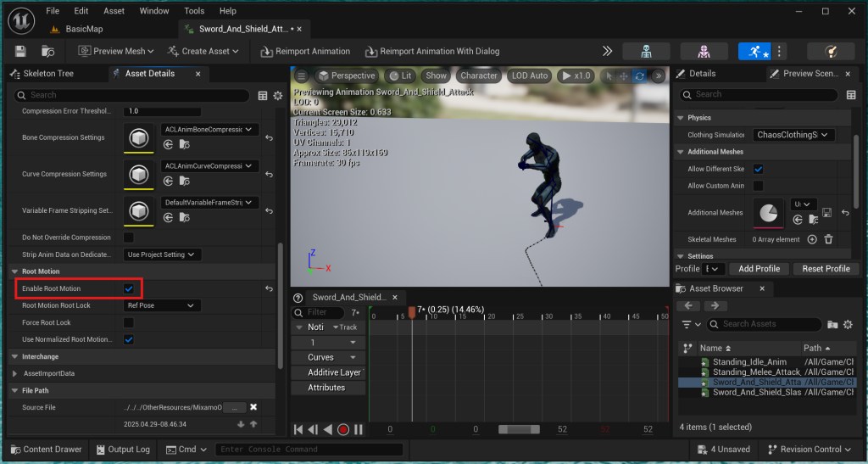Open Content Drawer
868x464 pixels.
[x=47, y=449]
